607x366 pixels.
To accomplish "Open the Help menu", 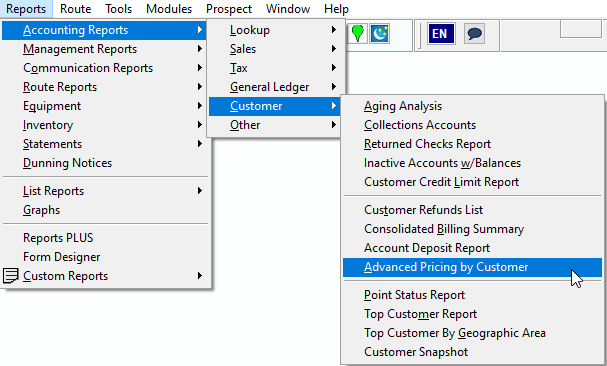I will [336, 9].
